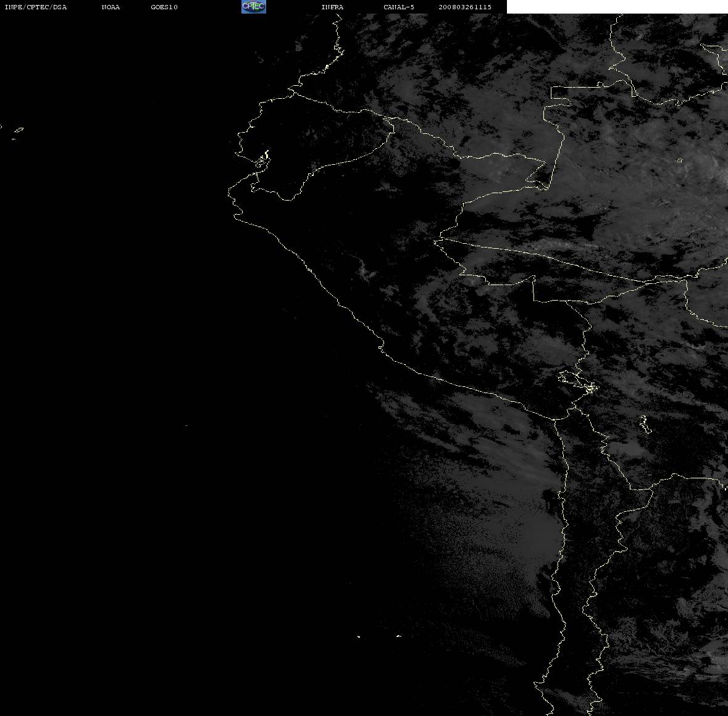Click the CPTEC logo in header

tap(254, 7)
